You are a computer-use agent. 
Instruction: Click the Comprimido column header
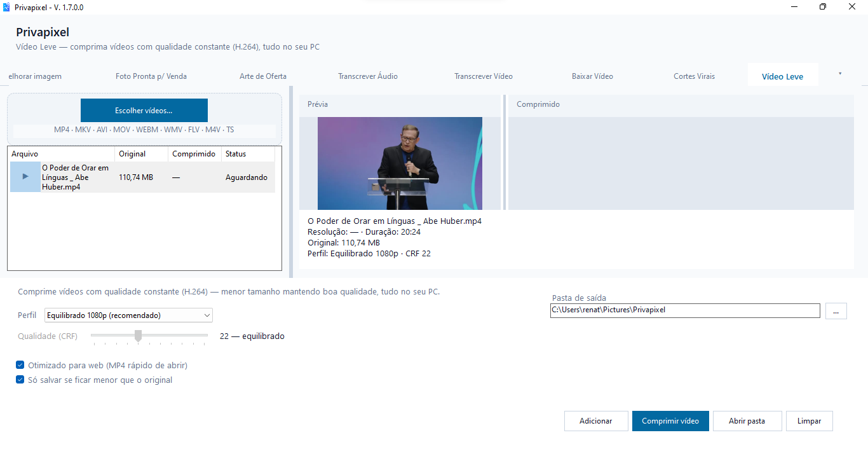pyautogui.click(x=194, y=154)
